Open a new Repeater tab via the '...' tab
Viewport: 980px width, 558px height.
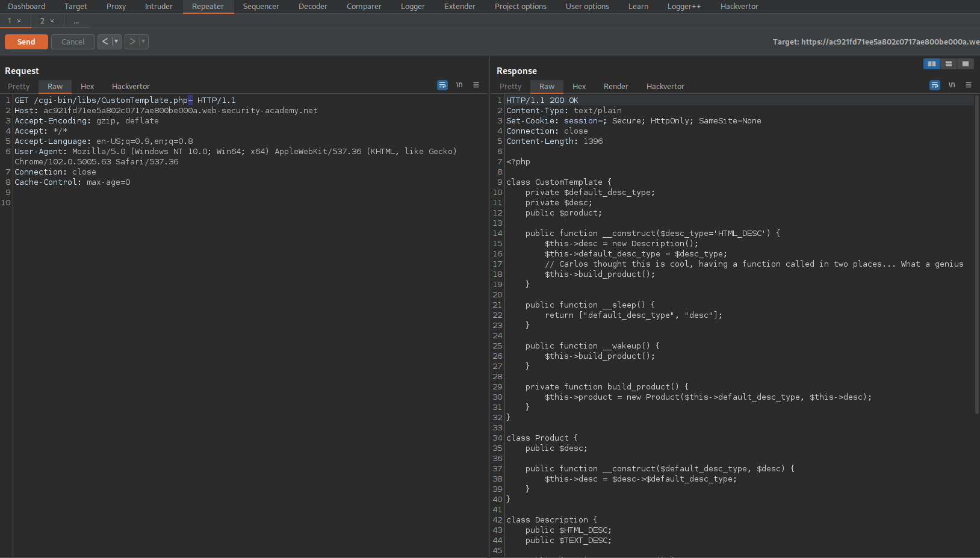76,21
